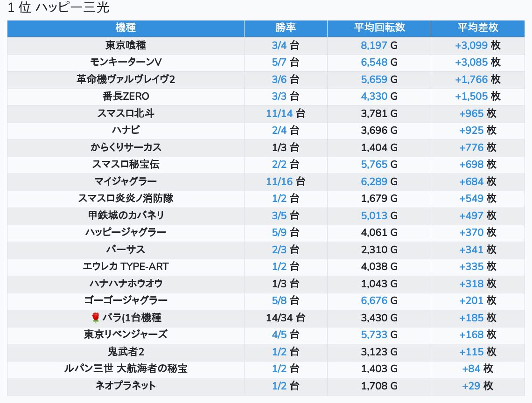
Task: Click the 4/5 link for 東京リベンジャーズ
Action: point(279,335)
